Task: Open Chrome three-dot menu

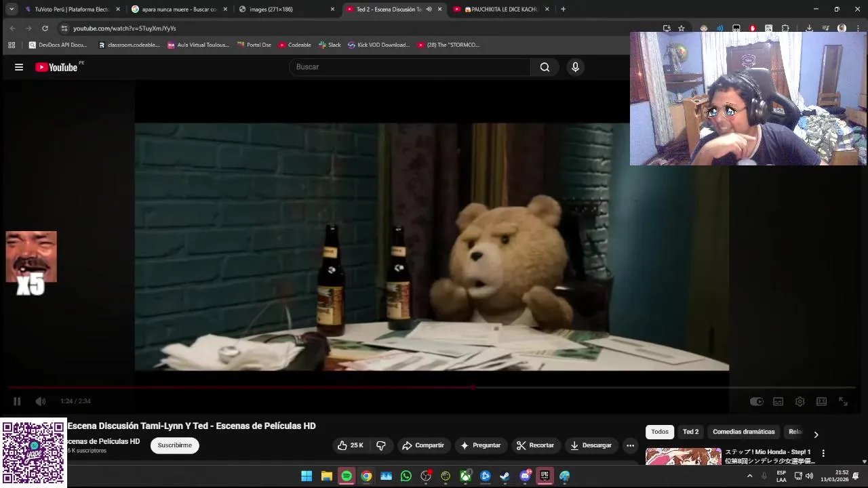Action: click(x=857, y=28)
